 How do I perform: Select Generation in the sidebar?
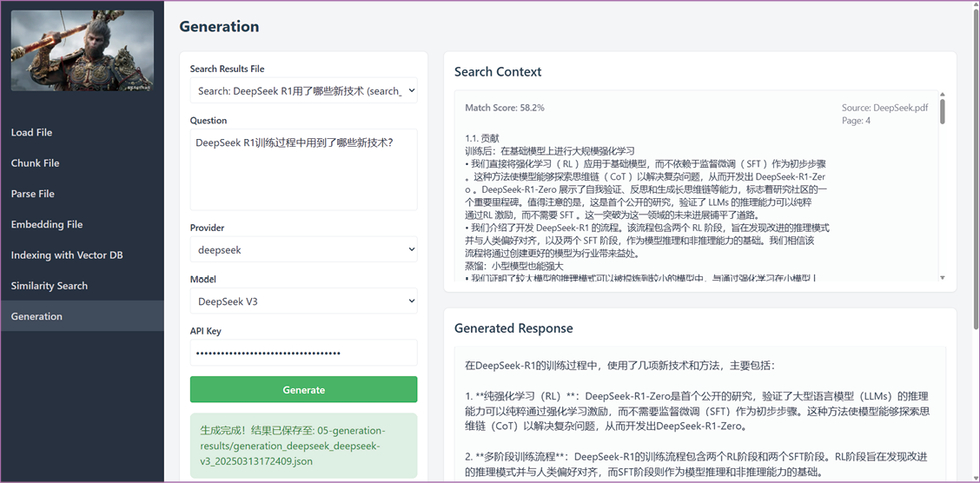36,316
